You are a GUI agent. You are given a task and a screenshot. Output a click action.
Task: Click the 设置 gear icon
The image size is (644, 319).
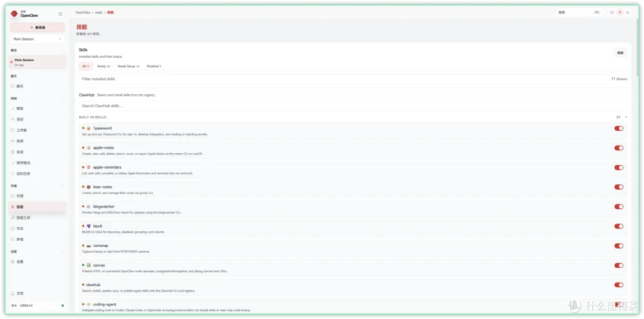[13, 262]
